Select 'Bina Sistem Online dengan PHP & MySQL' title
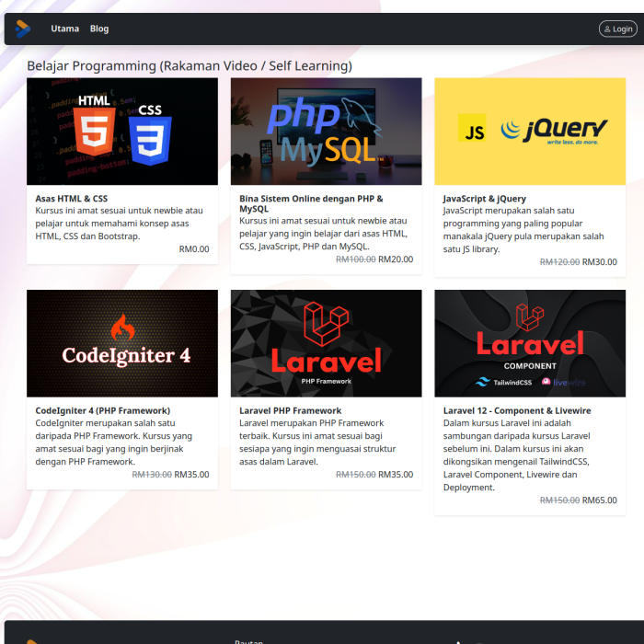Screen dimensions: 644x644 tap(311, 203)
